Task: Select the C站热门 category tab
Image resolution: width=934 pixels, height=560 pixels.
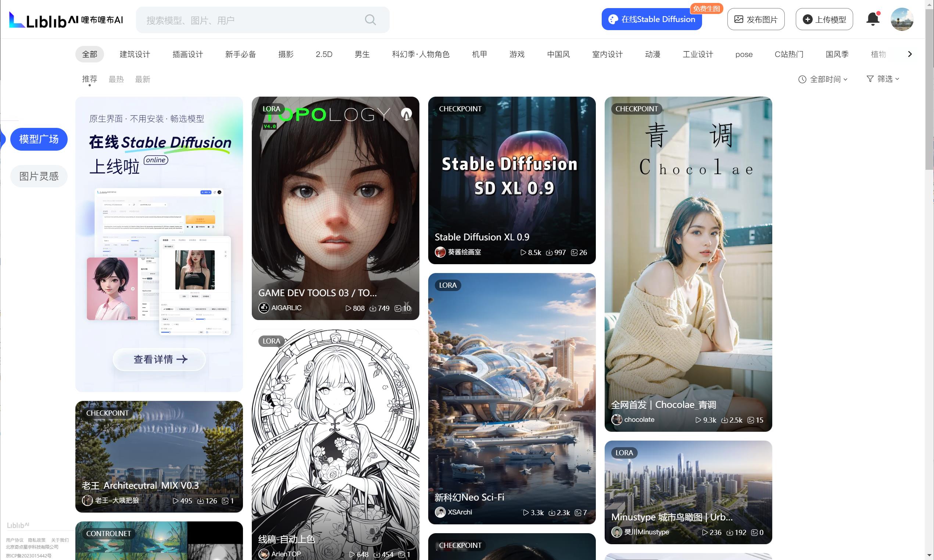Action: pyautogui.click(x=789, y=54)
